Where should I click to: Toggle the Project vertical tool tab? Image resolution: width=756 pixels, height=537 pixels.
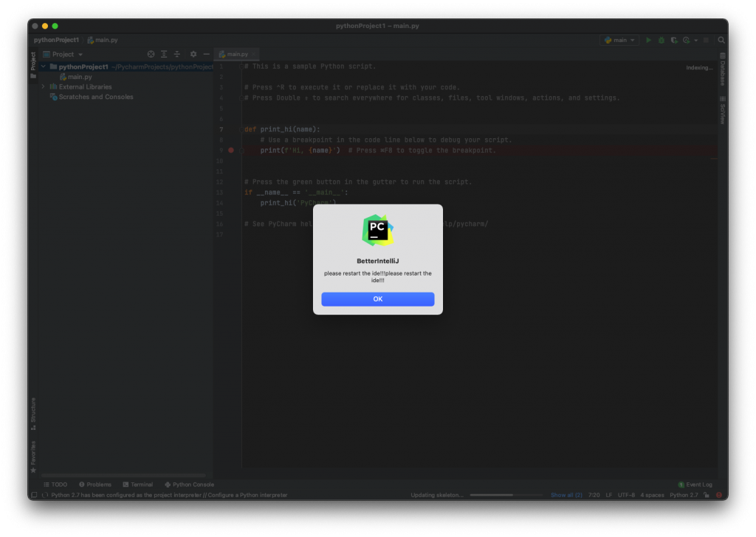tap(33, 65)
